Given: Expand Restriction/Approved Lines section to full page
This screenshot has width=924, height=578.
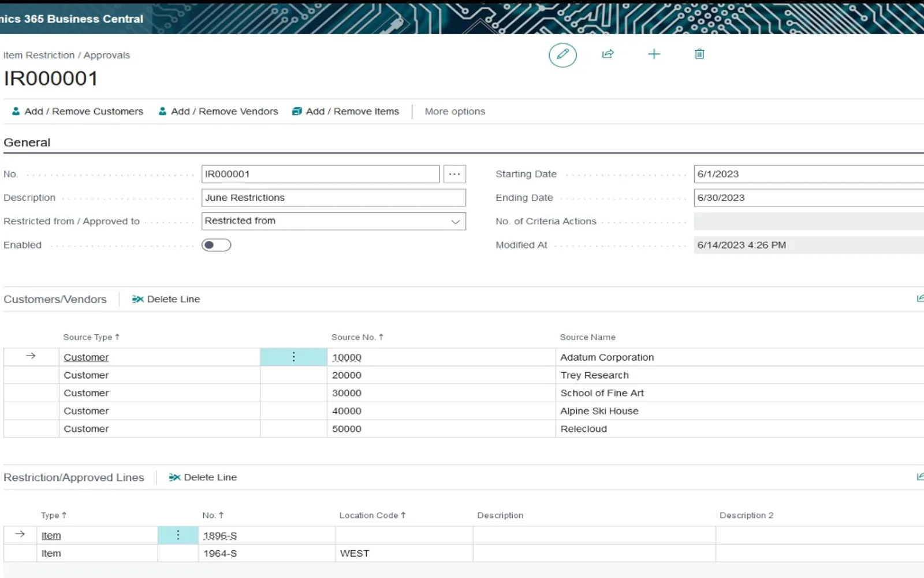Looking at the screenshot, I should (919, 477).
